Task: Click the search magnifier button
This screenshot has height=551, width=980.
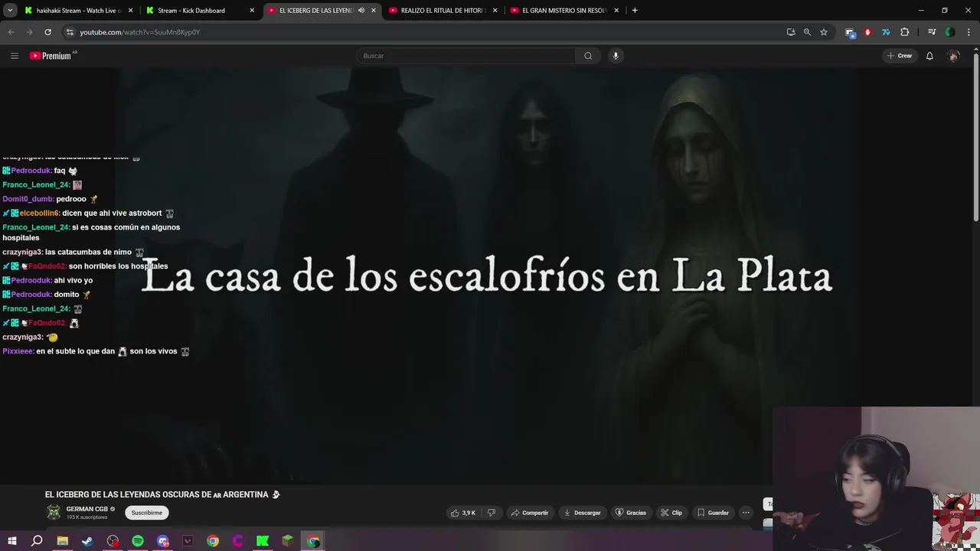Action: click(x=588, y=56)
